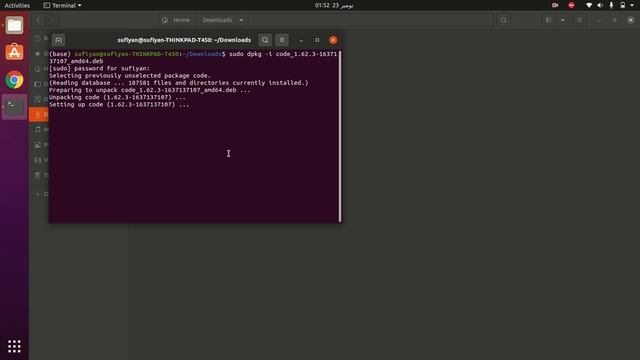Open the Terminal app menu in top bar
Image resolution: width=640 pixels, height=360 pixels.
tap(62, 5)
